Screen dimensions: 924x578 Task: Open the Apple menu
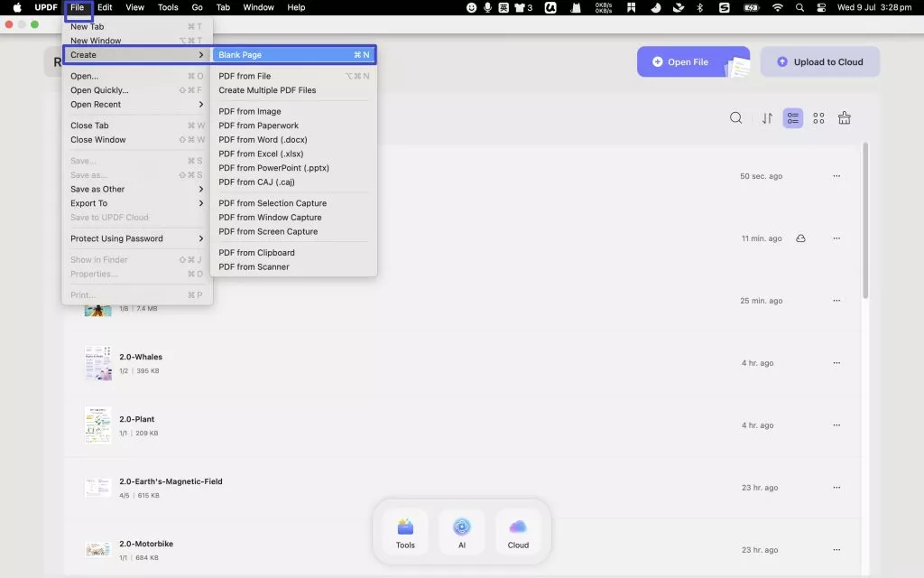[17, 7]
